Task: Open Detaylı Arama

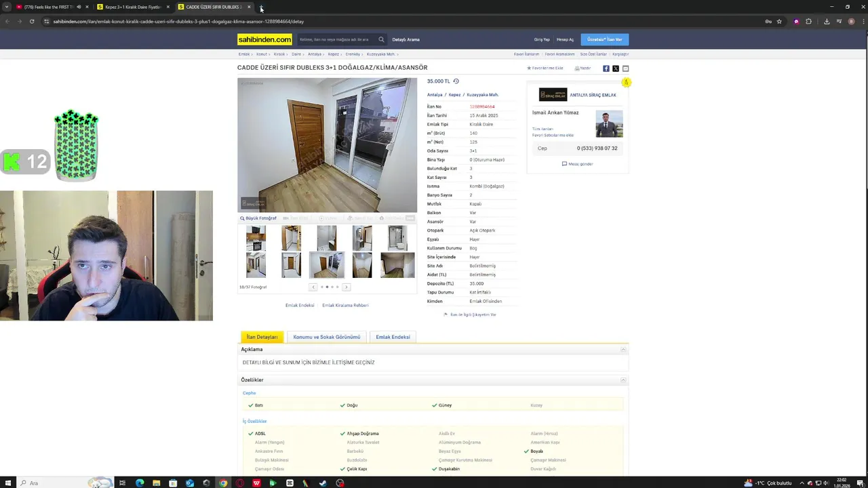Action: [x=406, y=39]
